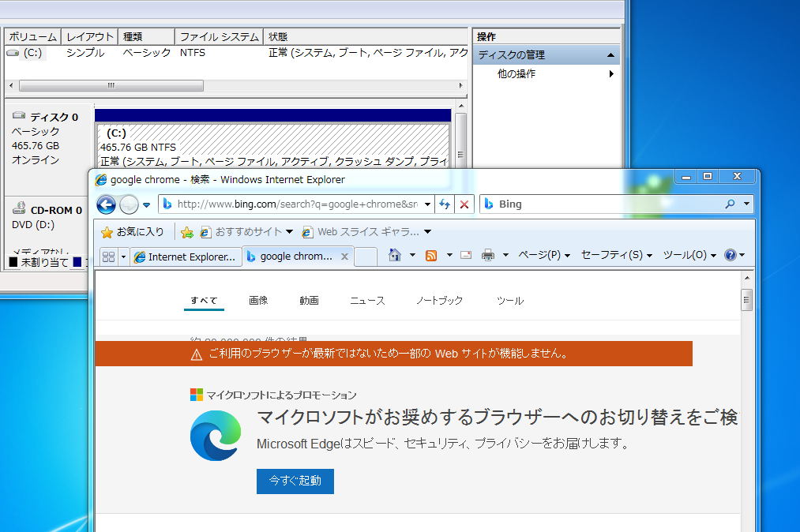
Task: Click the 未割り当て black legend swatch
Action: [x=13, y=262]
